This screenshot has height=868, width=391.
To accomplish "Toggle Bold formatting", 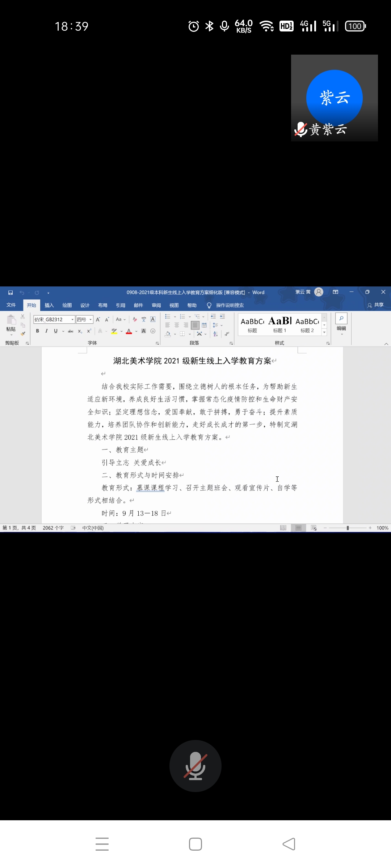I will coord(37,331).
